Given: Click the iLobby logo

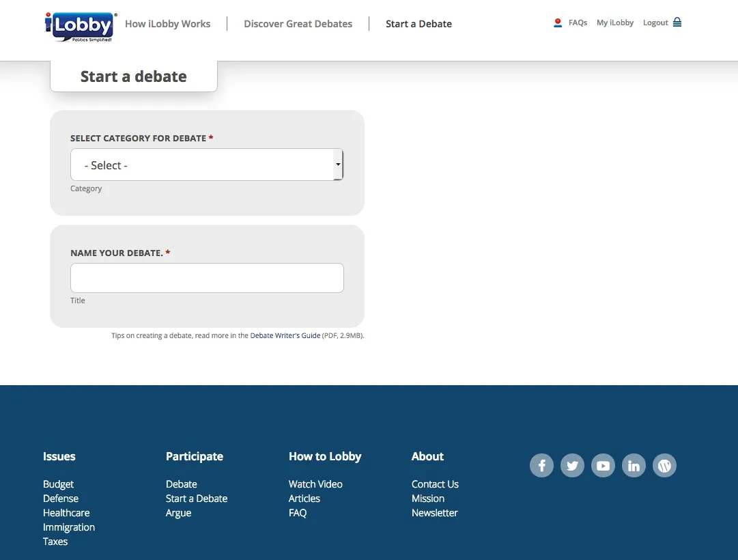Looking at the screenshot, I should click(79, 25).
